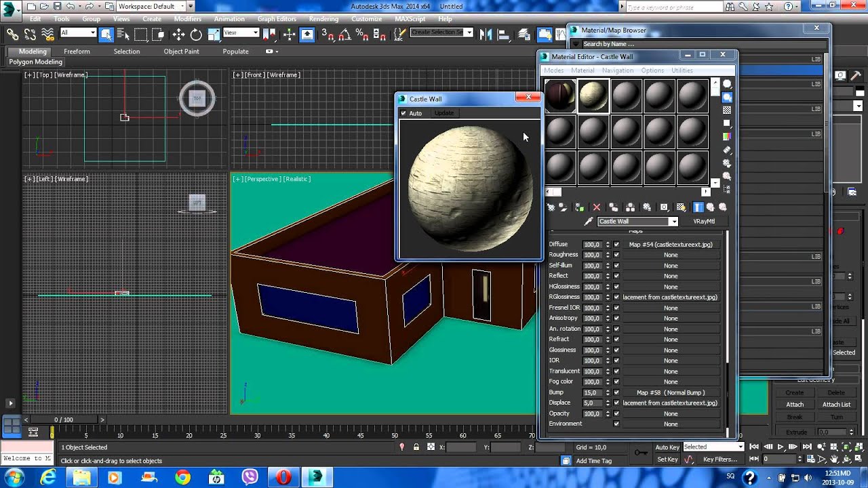Open the Graph Editors menu
This screenshot has height=488, width=868.
[277, 19]
